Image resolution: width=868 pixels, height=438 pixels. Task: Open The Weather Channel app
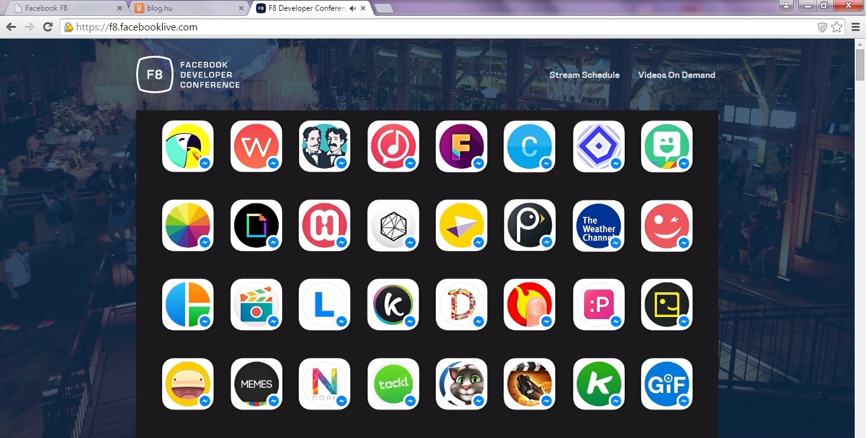(x=599, y=226)
